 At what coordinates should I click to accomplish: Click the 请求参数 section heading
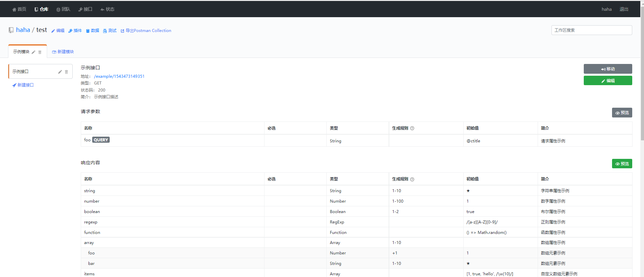[91, 111]
